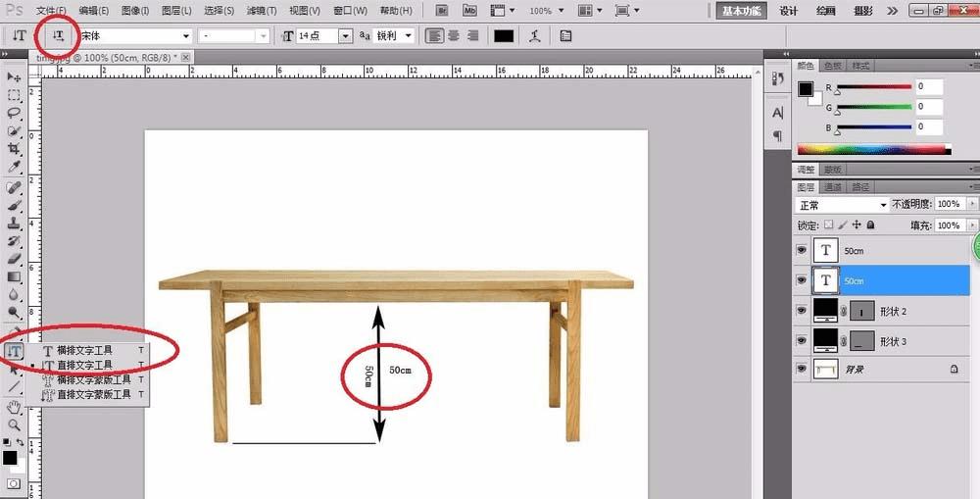Image resolution: width=980 pixels, height=499 pixels.
Task: Open the 滤镜(T) menu
Action: coord(262,11)
